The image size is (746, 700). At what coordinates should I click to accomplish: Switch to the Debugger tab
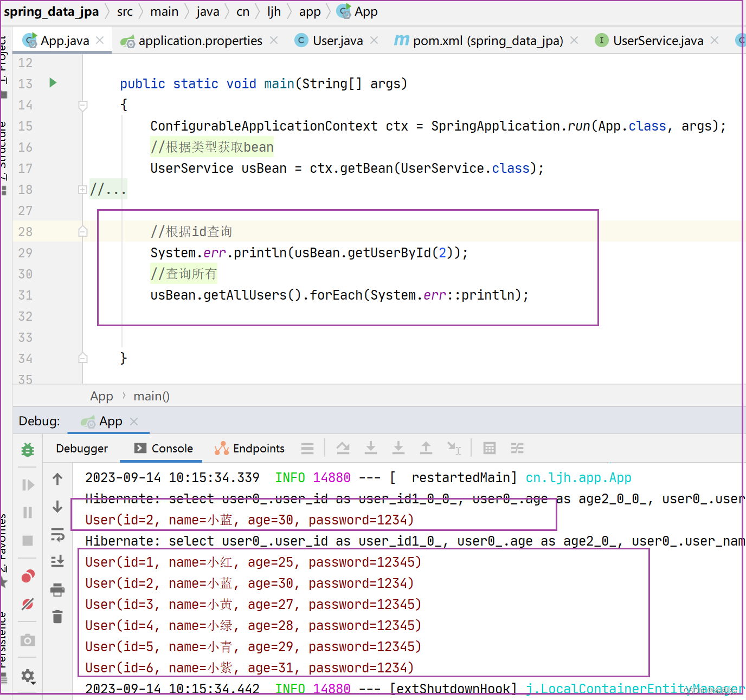[x=82, y=449]
